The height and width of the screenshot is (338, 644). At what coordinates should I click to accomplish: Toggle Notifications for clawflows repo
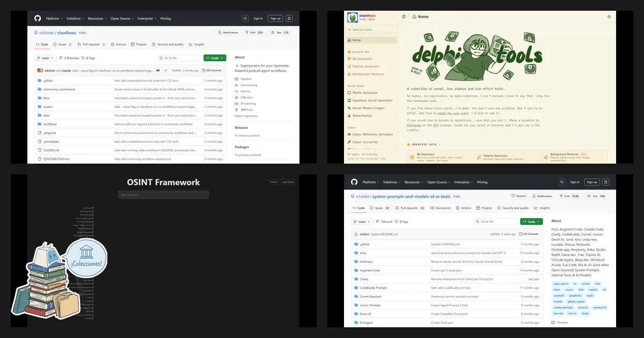228,33
